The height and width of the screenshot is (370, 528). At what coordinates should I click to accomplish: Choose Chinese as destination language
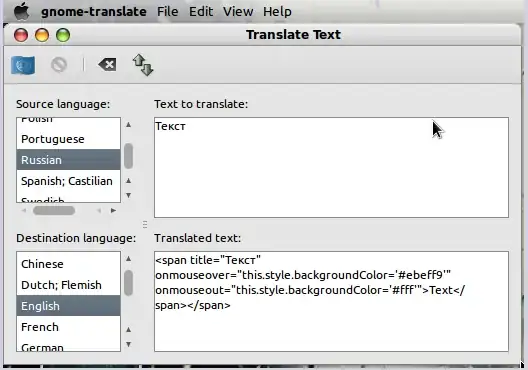click(x=68, y=264)
